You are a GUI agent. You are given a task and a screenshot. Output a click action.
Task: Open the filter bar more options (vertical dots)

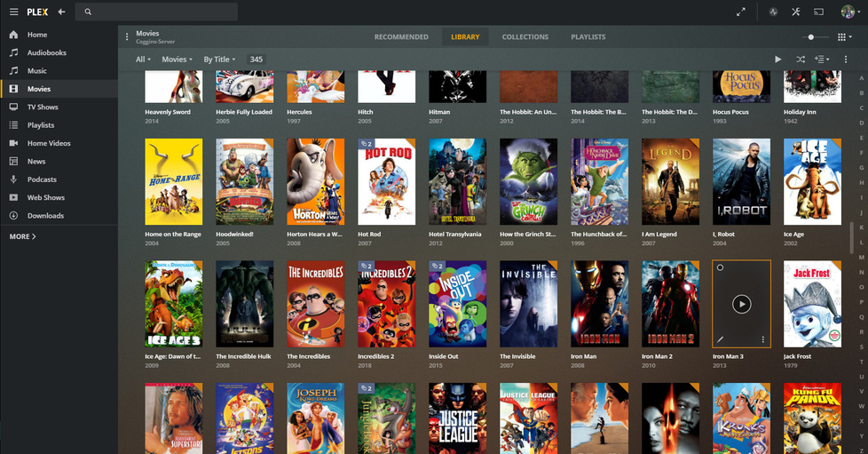click(x=845, y=60)
